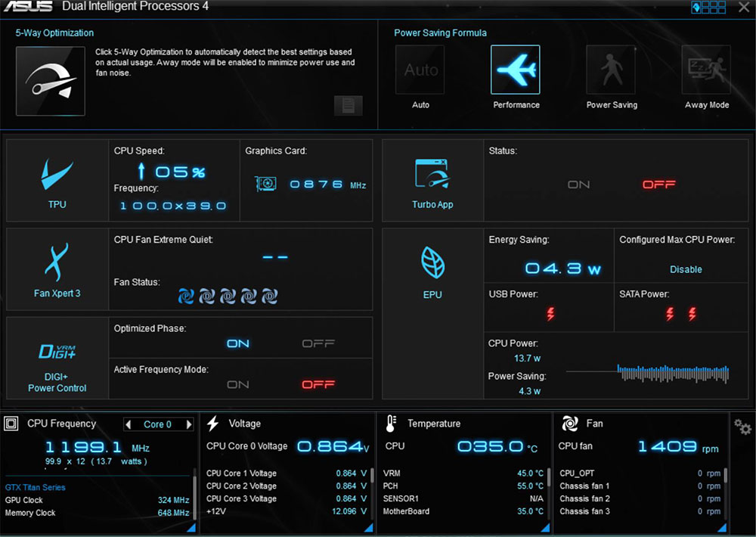Select Auto power saving formula
The width and height of the screenshot is (756, 537).
tap(420, 70)
